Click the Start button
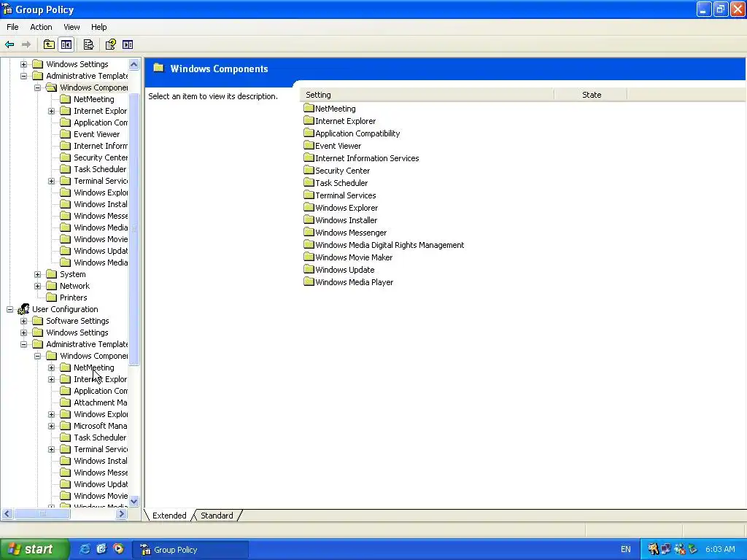This screenshot has width=747, height=560. [34, 550]
